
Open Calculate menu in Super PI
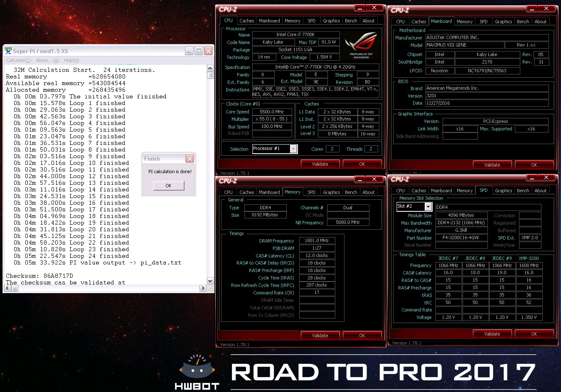tap(19, 60)
